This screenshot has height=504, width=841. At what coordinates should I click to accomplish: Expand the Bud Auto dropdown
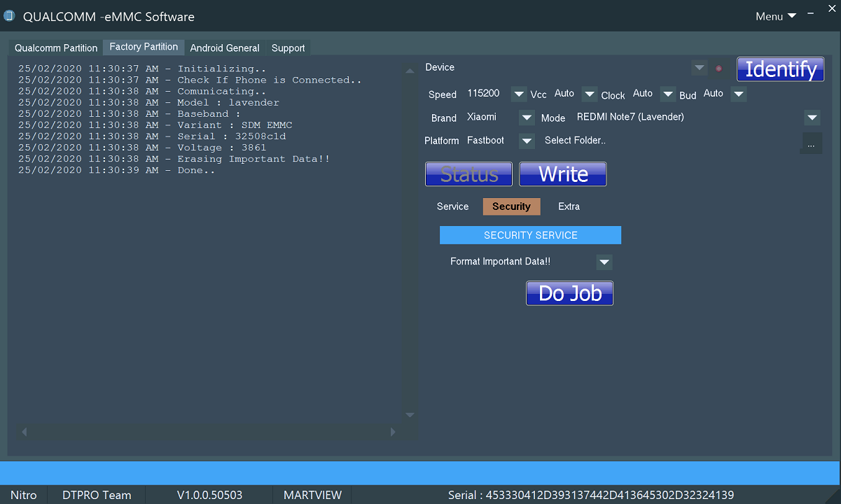(x=738, y=94)
